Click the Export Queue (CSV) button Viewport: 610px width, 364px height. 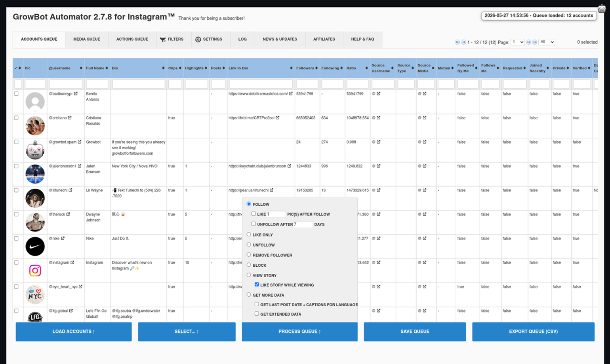[x=533, y=332]
